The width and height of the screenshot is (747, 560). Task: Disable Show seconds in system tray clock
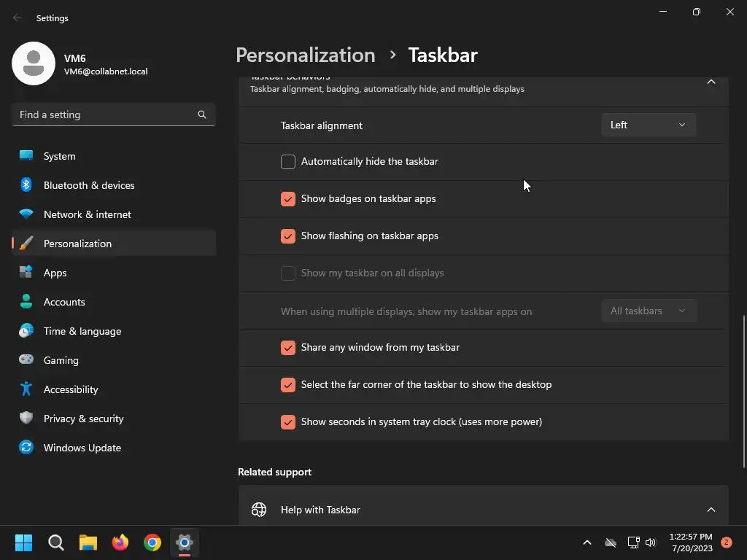(287, 421)
